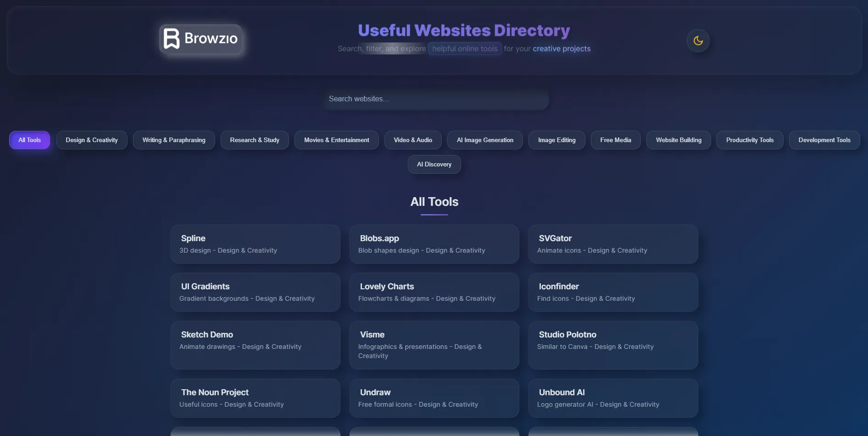Open the Research & Study category
The width and height of the screenshot is (868, 436).
255,140
